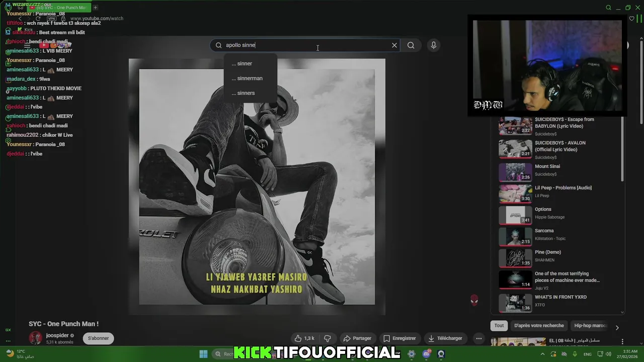Image resolution: width=644 pixels, height=362 pixels.
Task: Click the browser tab search icon at top right
Action: (608, 8)
